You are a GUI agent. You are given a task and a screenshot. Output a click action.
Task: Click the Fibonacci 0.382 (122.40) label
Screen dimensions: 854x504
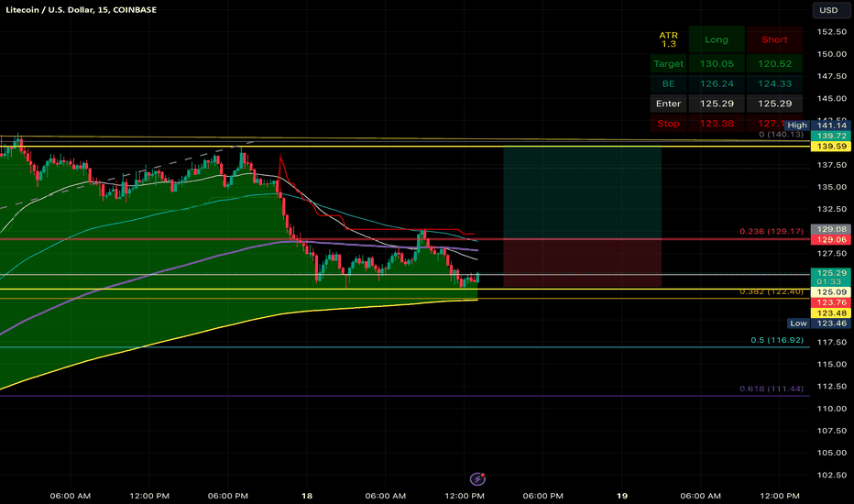click(x=772, y=291)
